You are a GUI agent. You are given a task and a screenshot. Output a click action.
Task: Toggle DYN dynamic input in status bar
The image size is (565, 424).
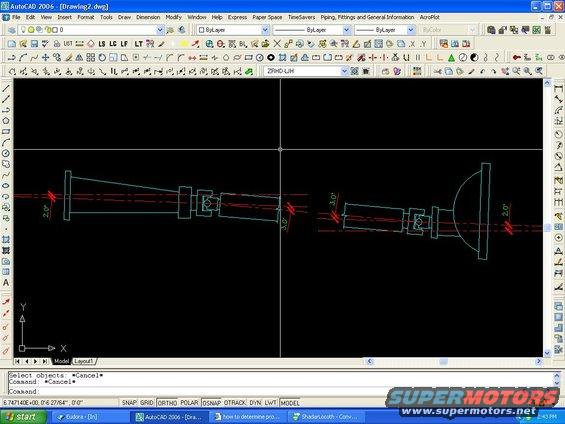255,402
